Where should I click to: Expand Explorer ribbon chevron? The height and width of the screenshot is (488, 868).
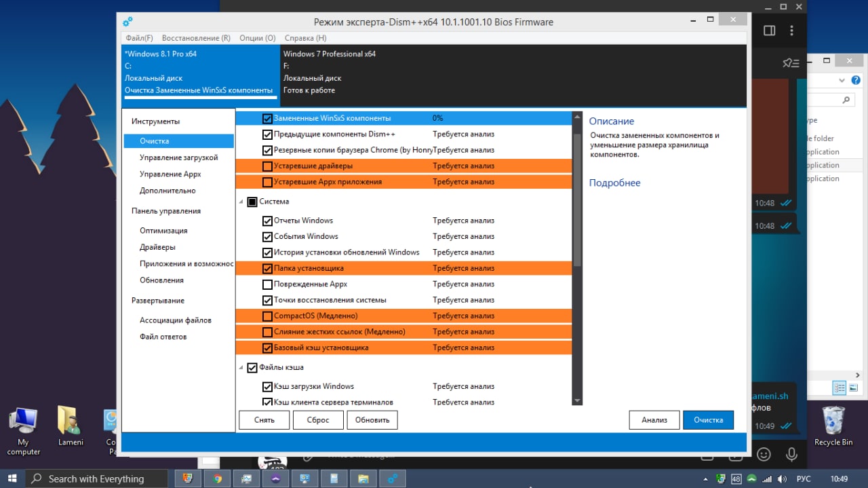[842, 80]
